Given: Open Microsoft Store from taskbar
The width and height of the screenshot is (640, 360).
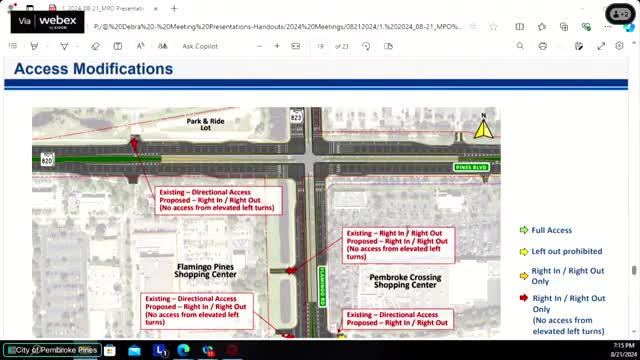Looking at the screenshot, I should [x=109, y=350].
